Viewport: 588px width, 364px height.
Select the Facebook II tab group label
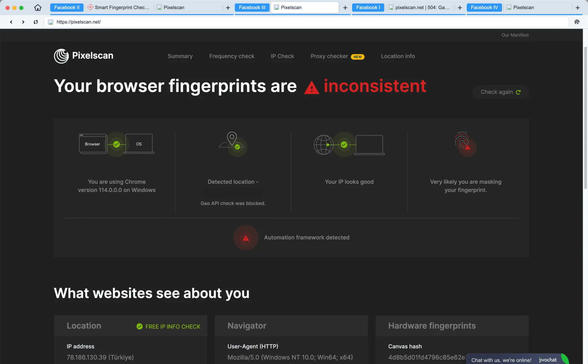click(x=67, y=8)
